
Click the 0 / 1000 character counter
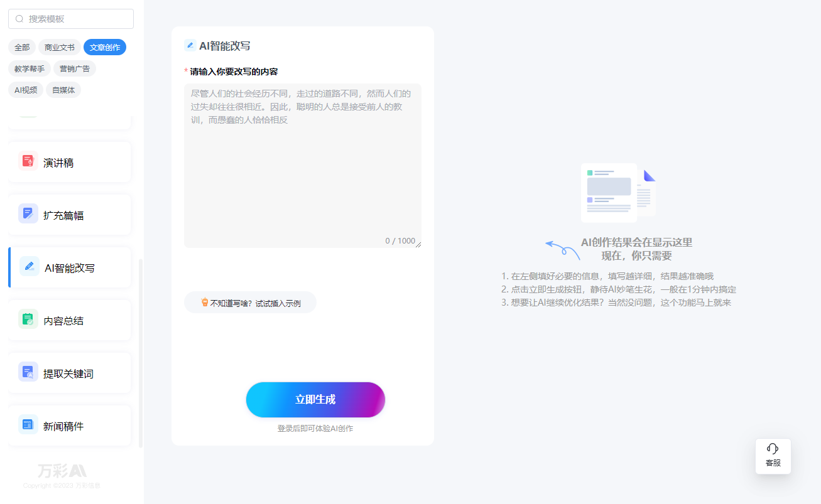(x=400, y=241)
